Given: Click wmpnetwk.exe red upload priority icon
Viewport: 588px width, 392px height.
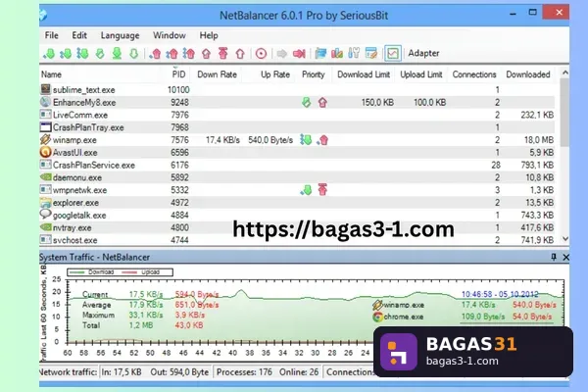Looking at the screenshot, I should tap(322, 190).
